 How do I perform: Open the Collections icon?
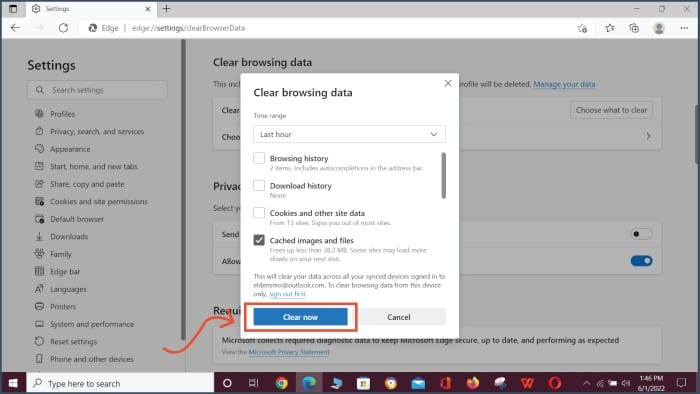pos(634,28)
